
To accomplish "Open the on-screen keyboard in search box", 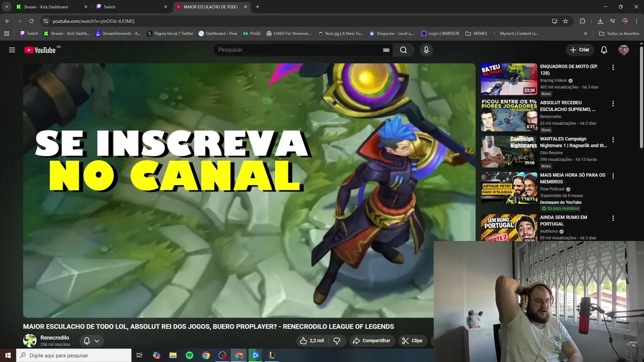I will [386, 50].
